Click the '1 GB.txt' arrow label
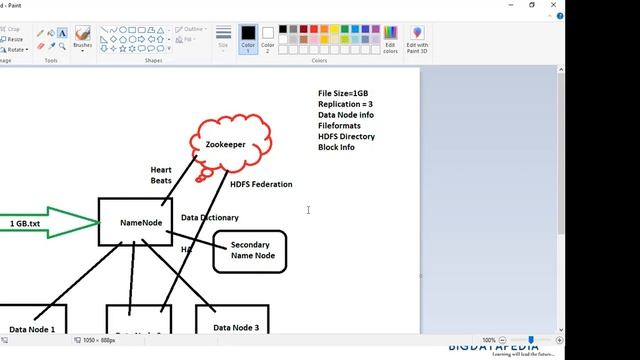The image size is (640, 360). click(25, 224)
